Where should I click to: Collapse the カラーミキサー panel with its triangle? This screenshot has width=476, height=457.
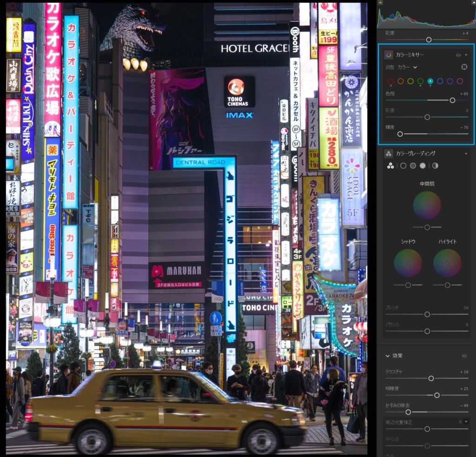point(466,55)
